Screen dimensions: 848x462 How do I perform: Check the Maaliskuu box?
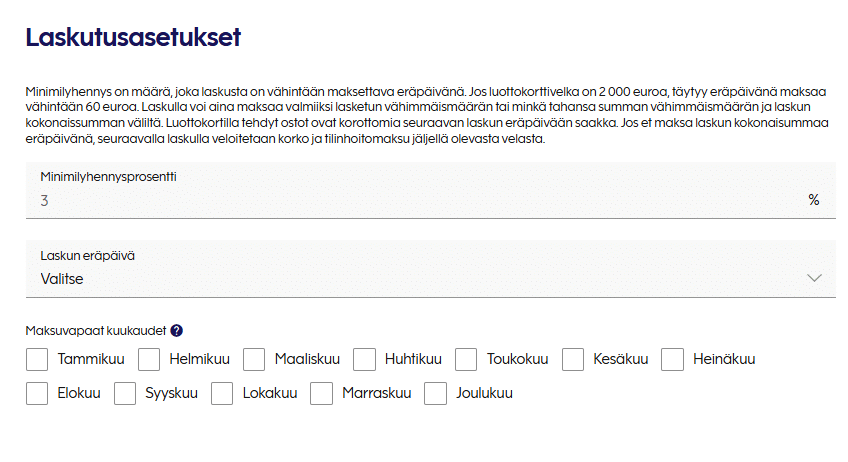point(254,359)
